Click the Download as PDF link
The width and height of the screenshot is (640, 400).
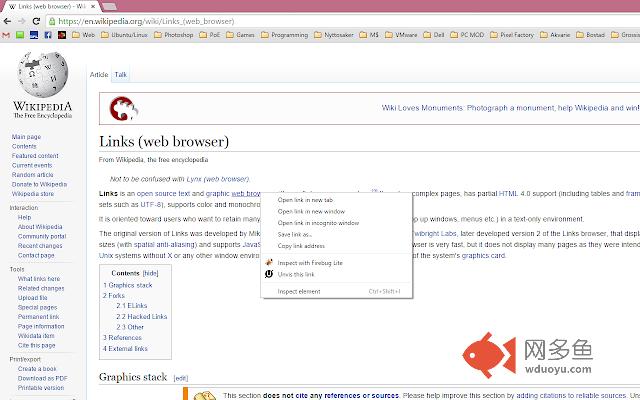tap(42, 378)
